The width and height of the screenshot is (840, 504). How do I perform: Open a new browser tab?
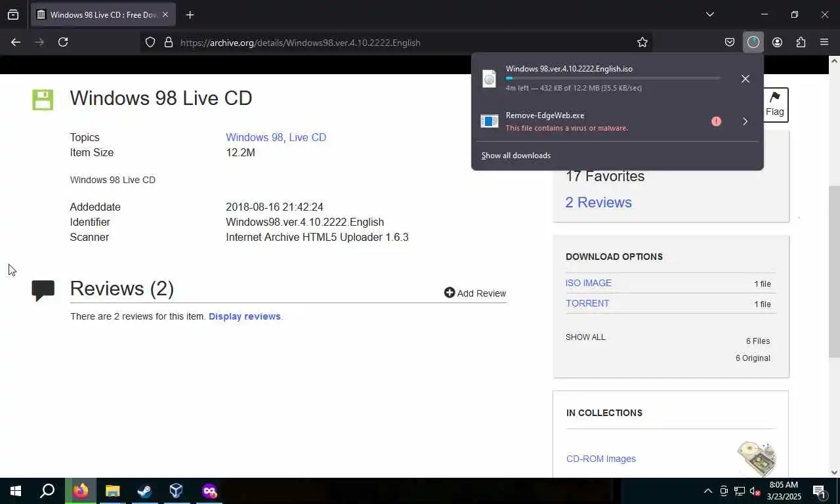point(190,14)
